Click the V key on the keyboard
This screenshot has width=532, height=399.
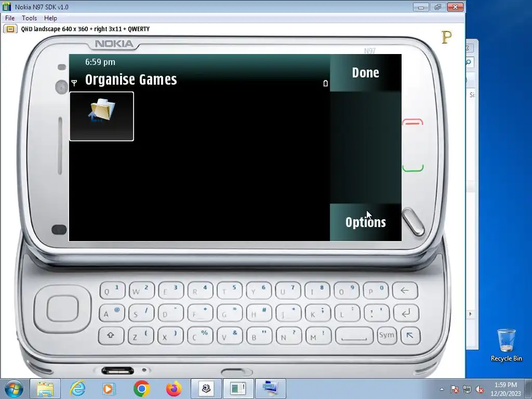coord(230,336)
